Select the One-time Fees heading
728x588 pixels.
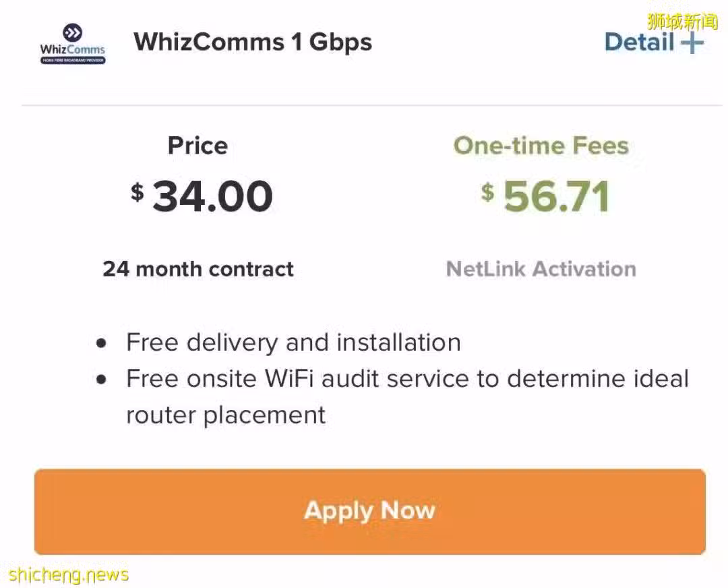point(541,146)
